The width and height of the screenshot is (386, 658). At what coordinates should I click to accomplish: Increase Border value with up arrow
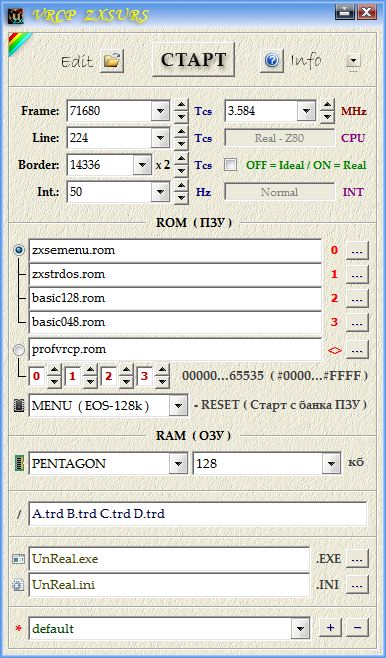click(x=181, y=159)
